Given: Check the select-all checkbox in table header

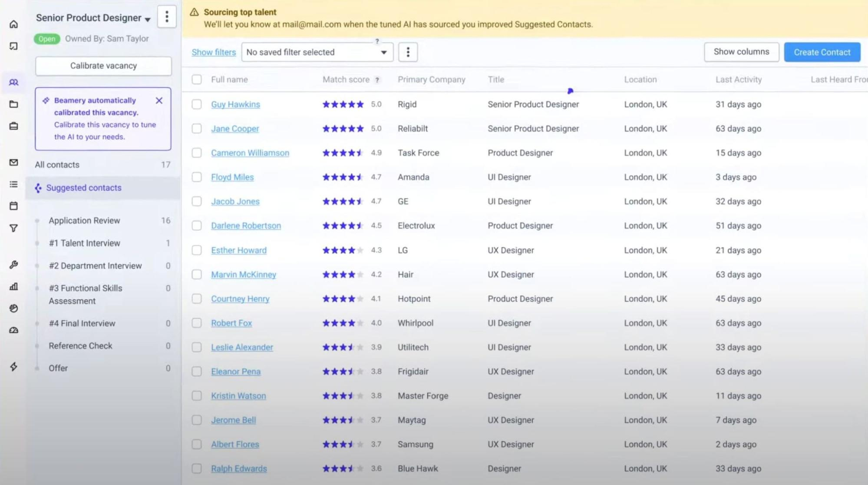Looking at the screenshot, I should click(x=196, y=80).
